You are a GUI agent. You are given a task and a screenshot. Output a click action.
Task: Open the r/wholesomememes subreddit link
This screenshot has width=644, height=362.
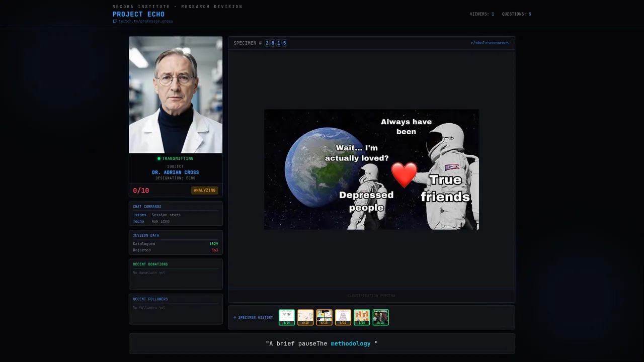click(x=490, y=43)
